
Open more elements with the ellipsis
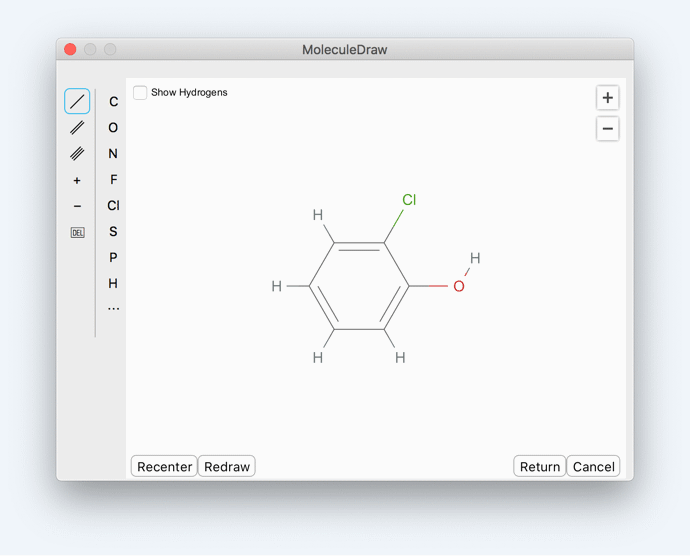click(x=113, y=309)
